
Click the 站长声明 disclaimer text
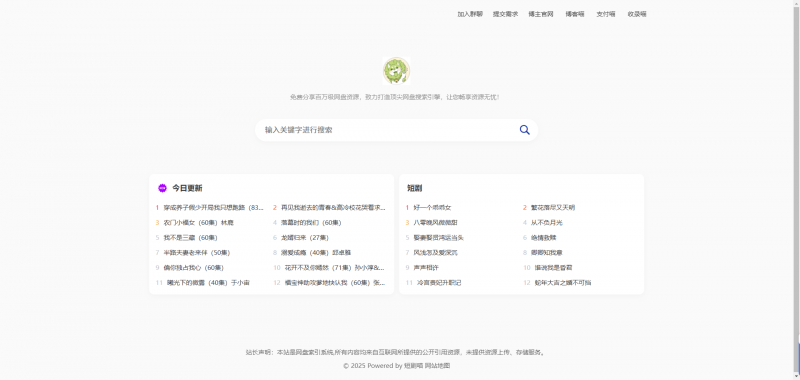click(396, 352)
